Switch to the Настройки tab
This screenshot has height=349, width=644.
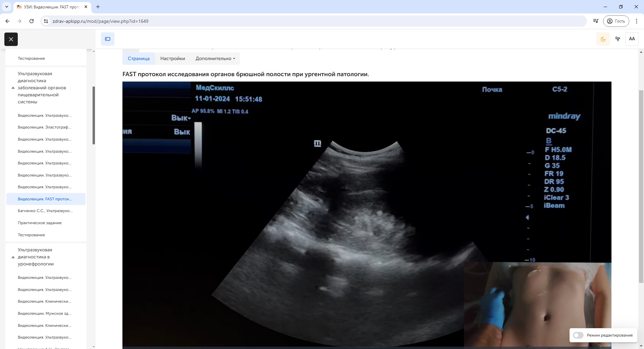point(172,58)
